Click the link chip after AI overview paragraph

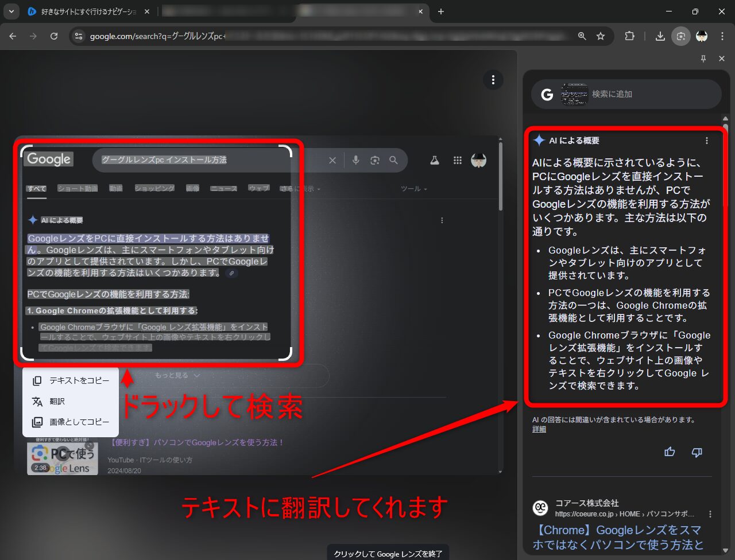click(x=231, y=273)
